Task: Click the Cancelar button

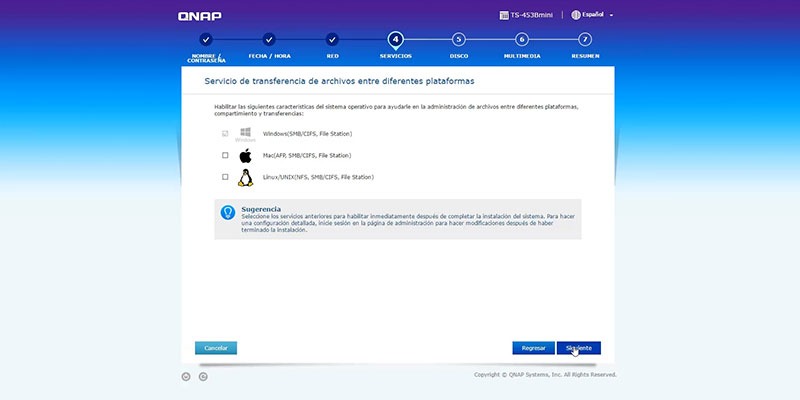Action: tap(216, 348)
